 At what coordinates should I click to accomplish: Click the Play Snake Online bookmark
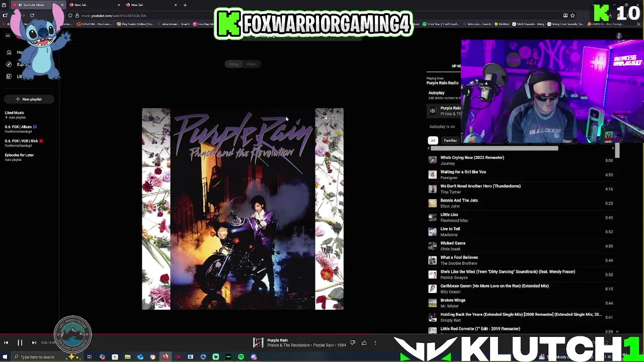pyautogui.click(x=135, y=24)
